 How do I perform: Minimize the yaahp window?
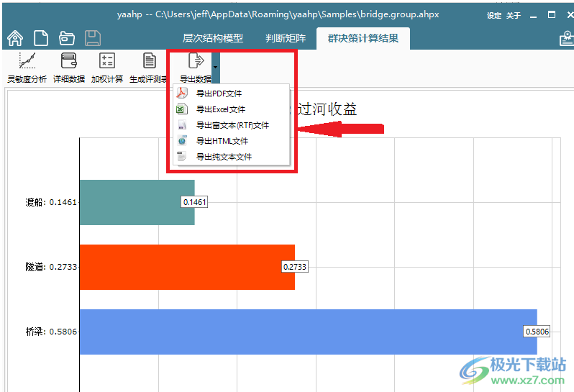click(534, 15)
